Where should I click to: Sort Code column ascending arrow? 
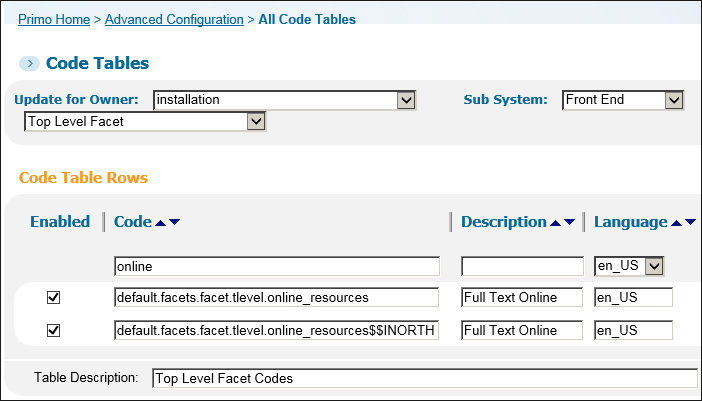coord(160,222)
